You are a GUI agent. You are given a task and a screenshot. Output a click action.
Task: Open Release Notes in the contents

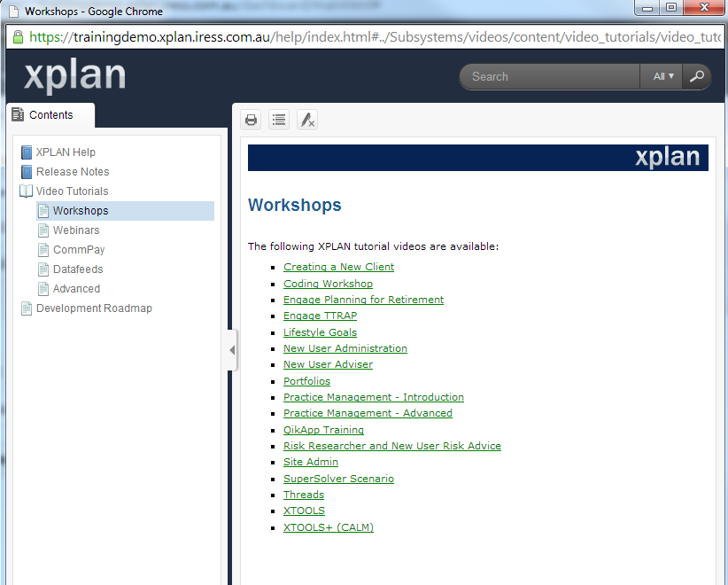pyautogui.click(x=73, y=171)
